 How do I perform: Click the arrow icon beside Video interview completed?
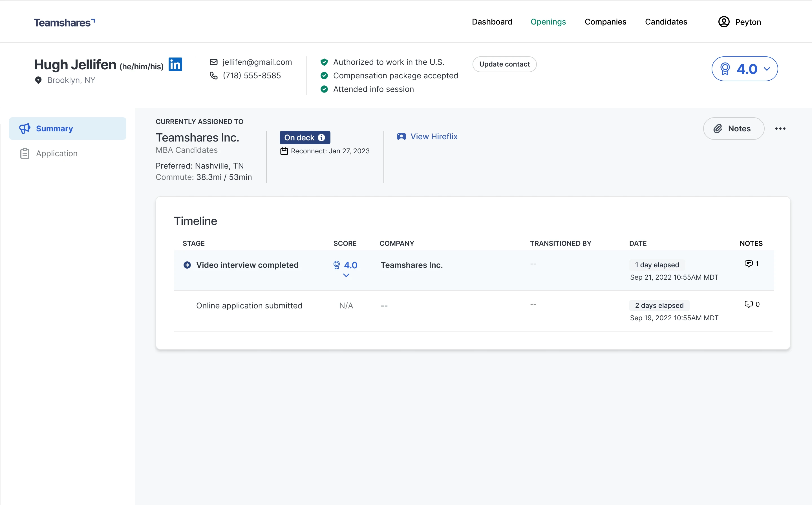pyautogui.click(x=187, y=265)
